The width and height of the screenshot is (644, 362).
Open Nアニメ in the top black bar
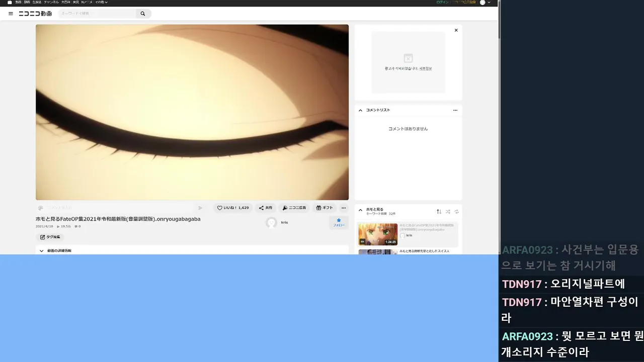click(x=87, y=3)
